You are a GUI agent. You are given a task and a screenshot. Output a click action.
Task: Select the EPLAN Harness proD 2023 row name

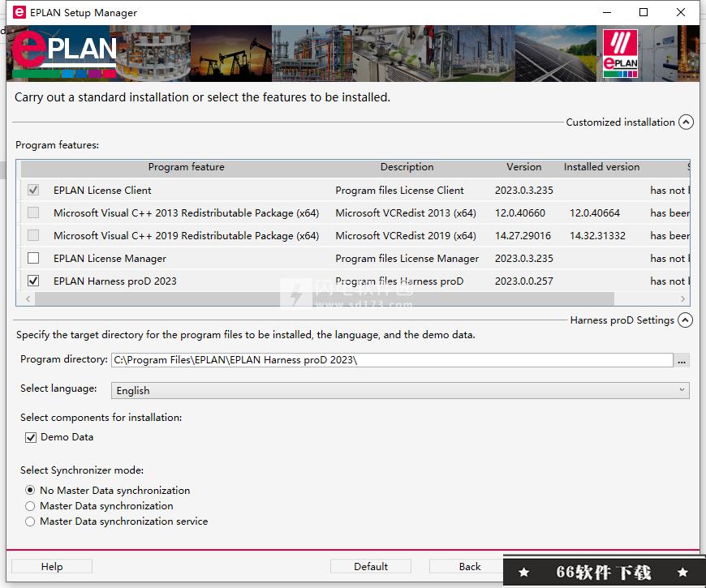[114, 281]
